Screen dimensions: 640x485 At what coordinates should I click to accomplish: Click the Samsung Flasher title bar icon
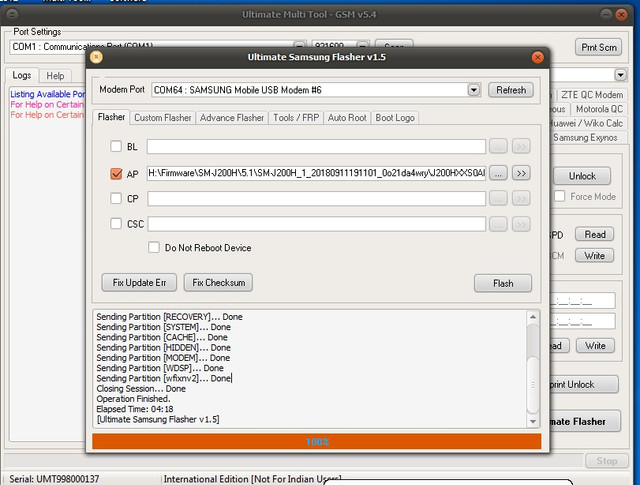pyautogui.click(x=96, y=57)
